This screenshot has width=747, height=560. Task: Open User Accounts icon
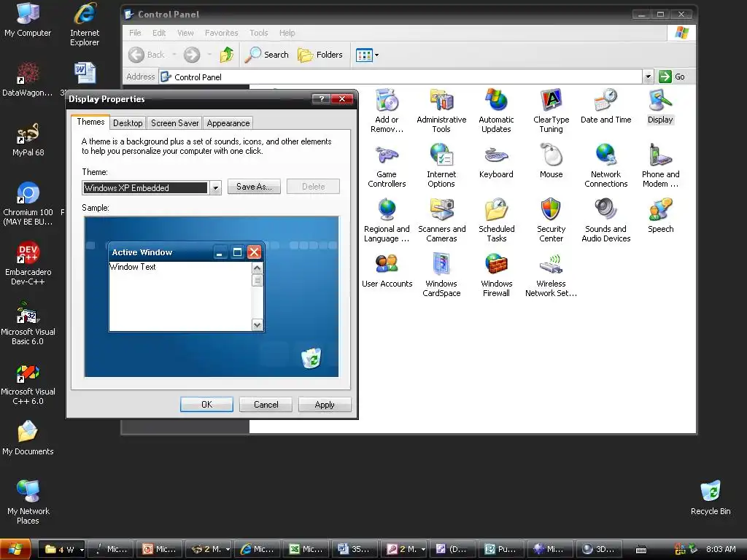point(387,271)
